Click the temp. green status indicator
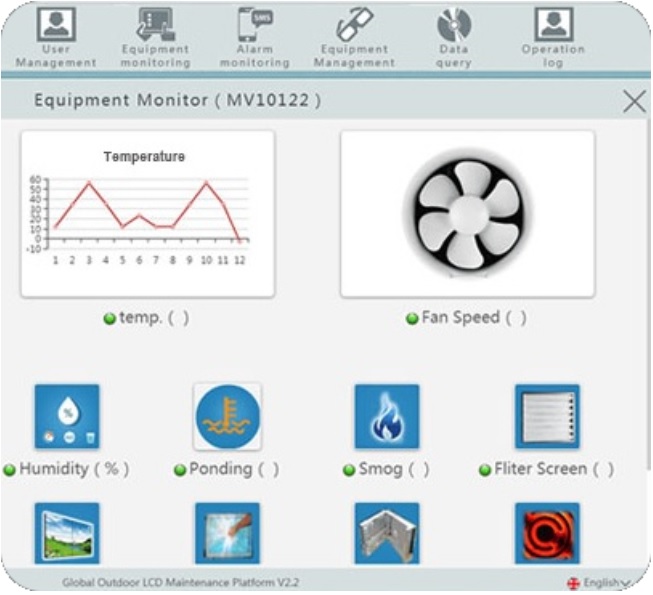This screenshot has width=653, height=595. (110, 319)
